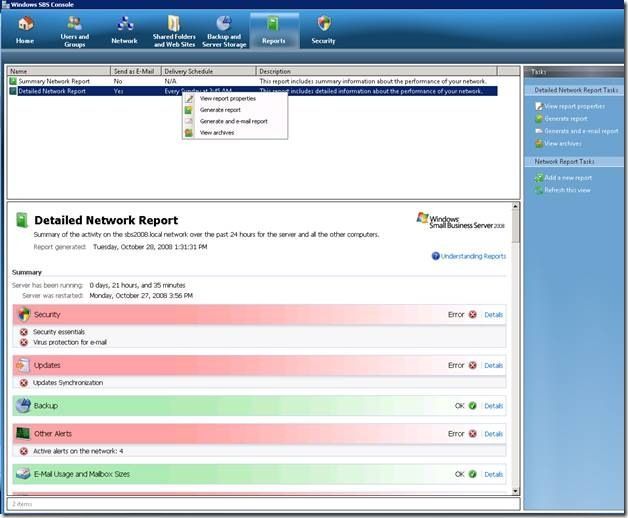Choose Generate and e-mail report menu entry
Viewport: 628px width, 518px height.
(233, 121)
